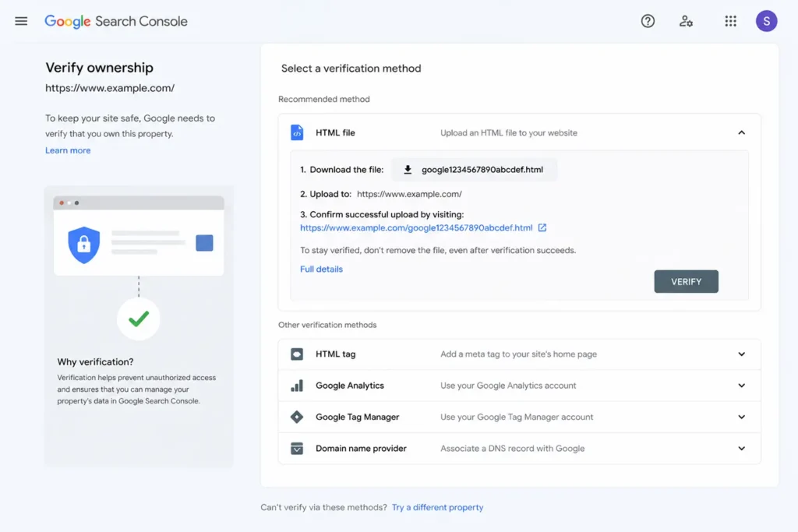Expand the Google Analytics method chevron

coord(742,386)
